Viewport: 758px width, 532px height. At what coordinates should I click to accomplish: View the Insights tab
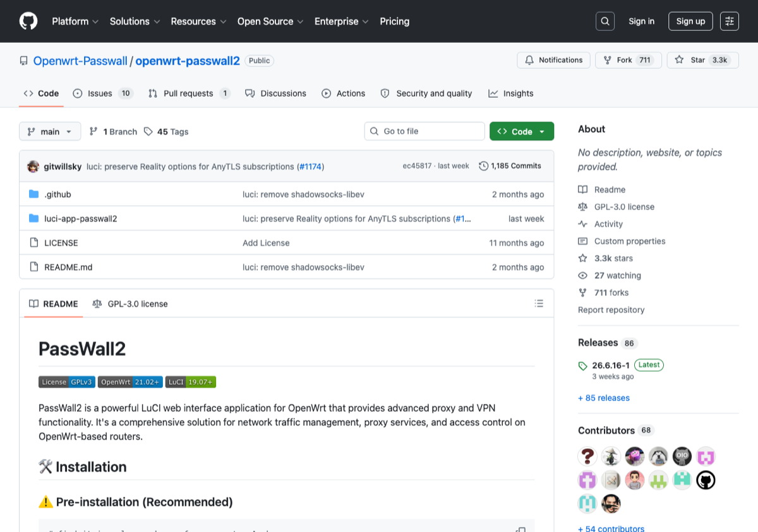511,93
